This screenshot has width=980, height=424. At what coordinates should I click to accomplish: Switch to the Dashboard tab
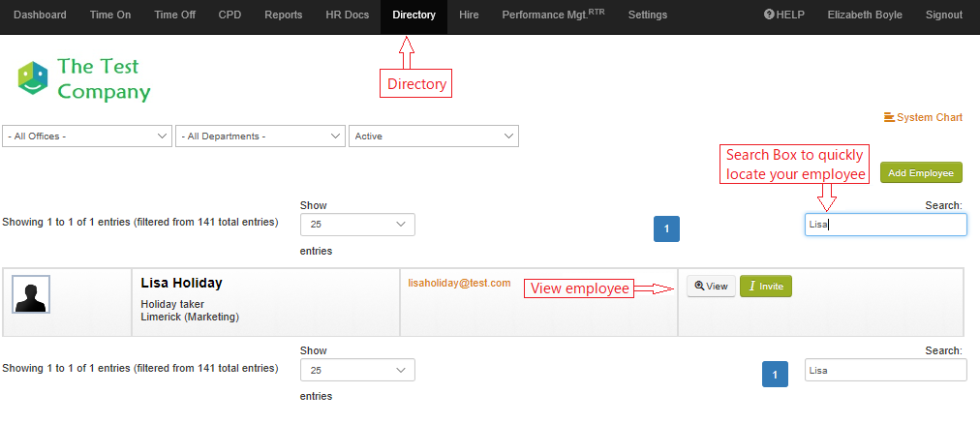coord(40,15)
